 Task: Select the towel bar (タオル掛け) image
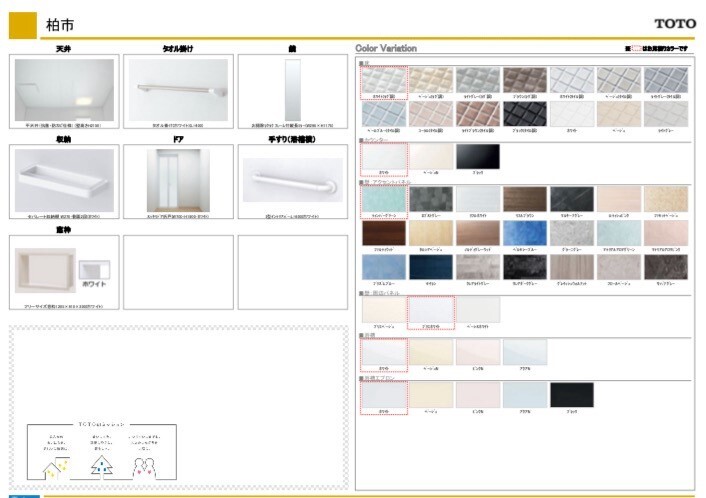point(177,89)
